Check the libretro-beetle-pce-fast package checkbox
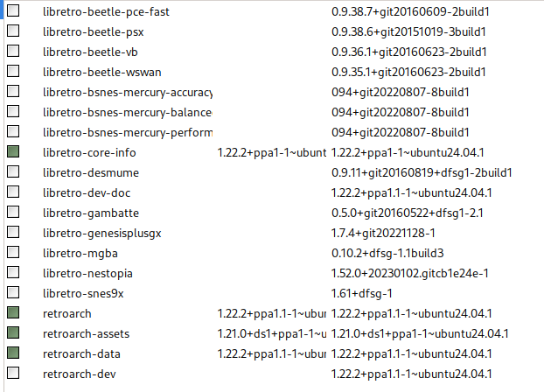Viewport: 544px width, 392px height. point(13,11)
